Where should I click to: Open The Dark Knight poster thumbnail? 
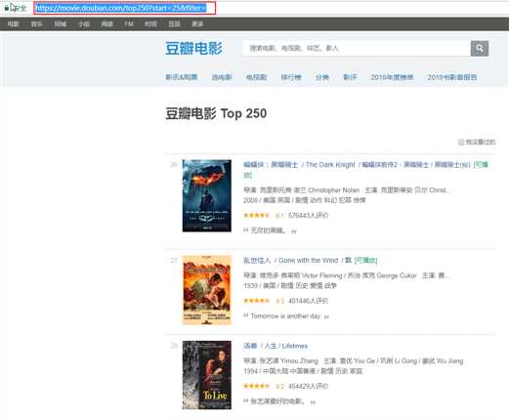[207, 195]
